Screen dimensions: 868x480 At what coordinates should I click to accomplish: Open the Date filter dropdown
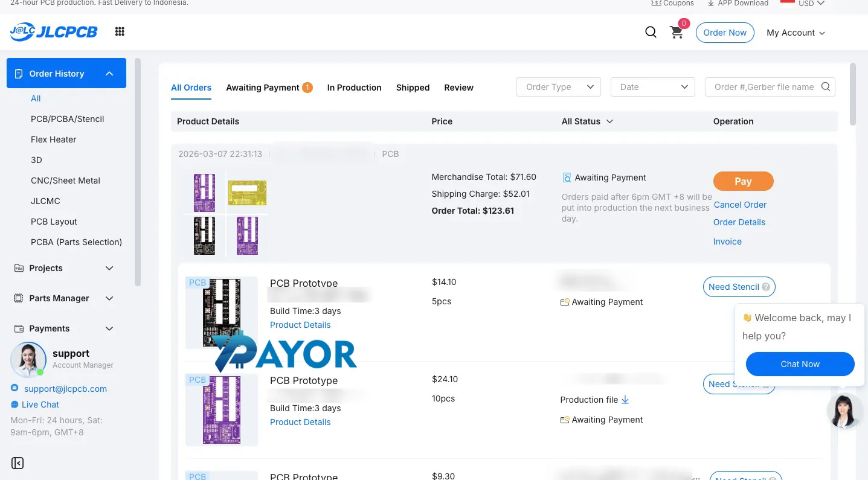[x=653, y=87]
